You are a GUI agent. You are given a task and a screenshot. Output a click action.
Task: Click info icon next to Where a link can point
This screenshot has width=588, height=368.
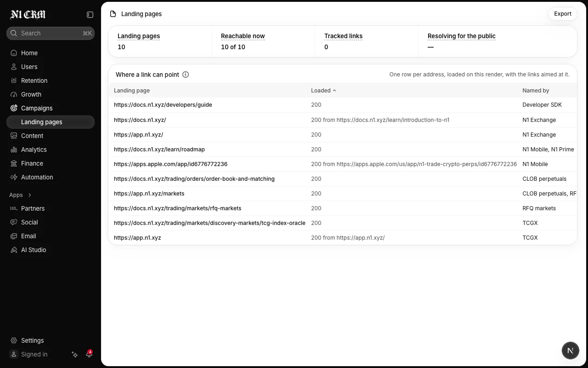(x=186, y=75)
